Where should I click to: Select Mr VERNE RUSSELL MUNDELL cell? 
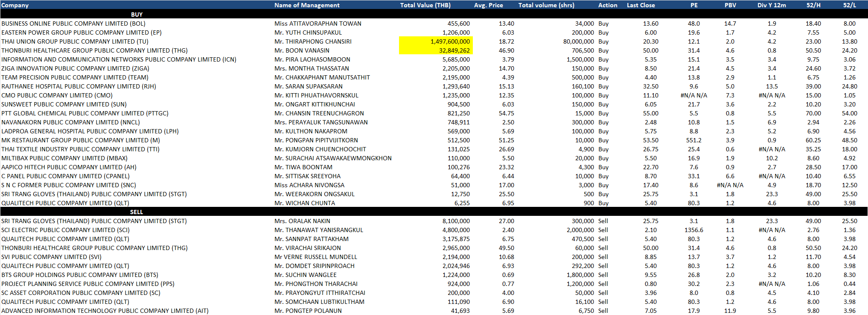316,257
